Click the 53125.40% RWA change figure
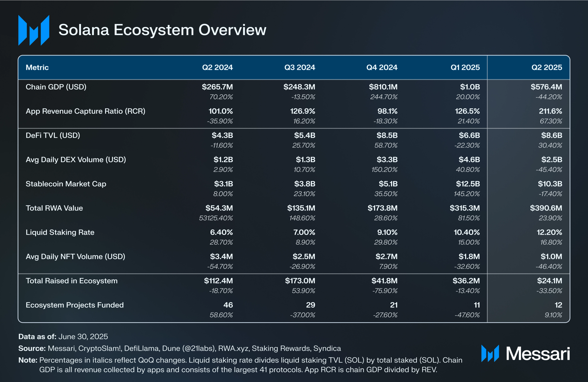Image resolution: width=588 pixels, height=382 pixels. (x=216, y=218)
